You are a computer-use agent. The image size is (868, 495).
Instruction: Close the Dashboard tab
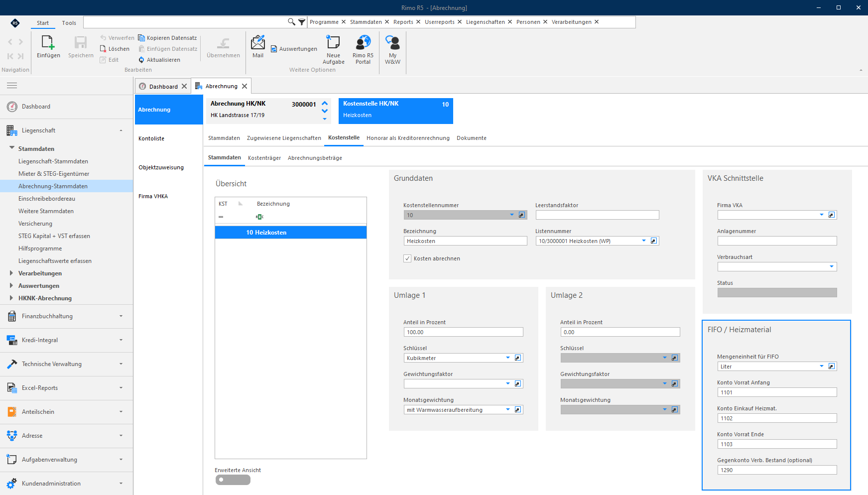(x=184, y=86)
